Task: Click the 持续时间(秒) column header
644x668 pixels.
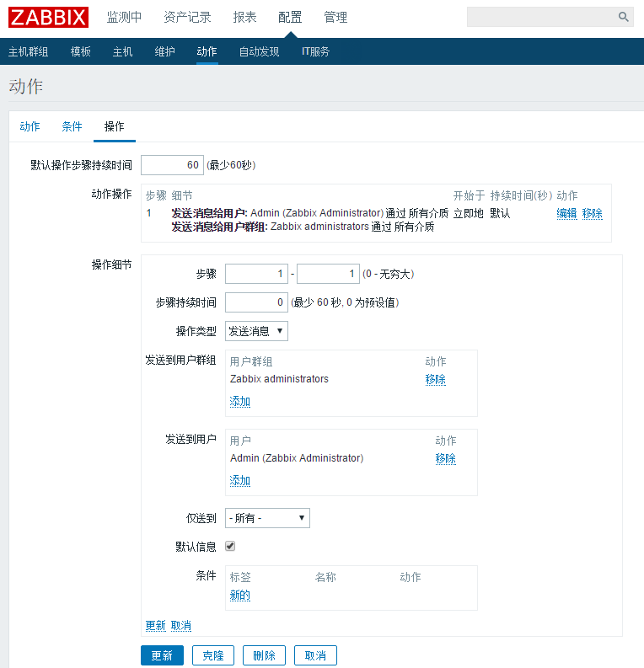Action: click(x=521, y=195)
